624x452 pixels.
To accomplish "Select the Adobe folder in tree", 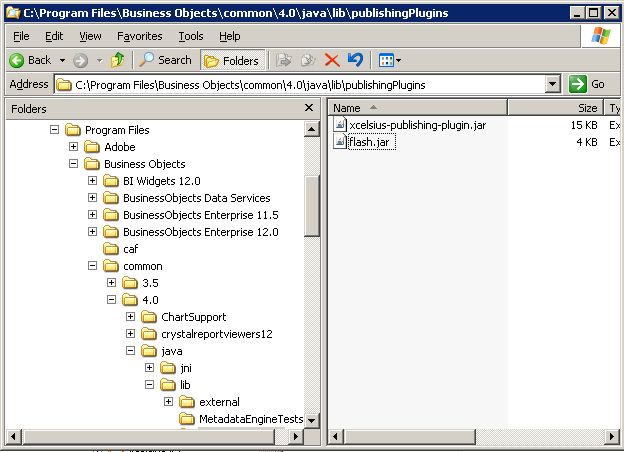I will click(x=120, y=147).
